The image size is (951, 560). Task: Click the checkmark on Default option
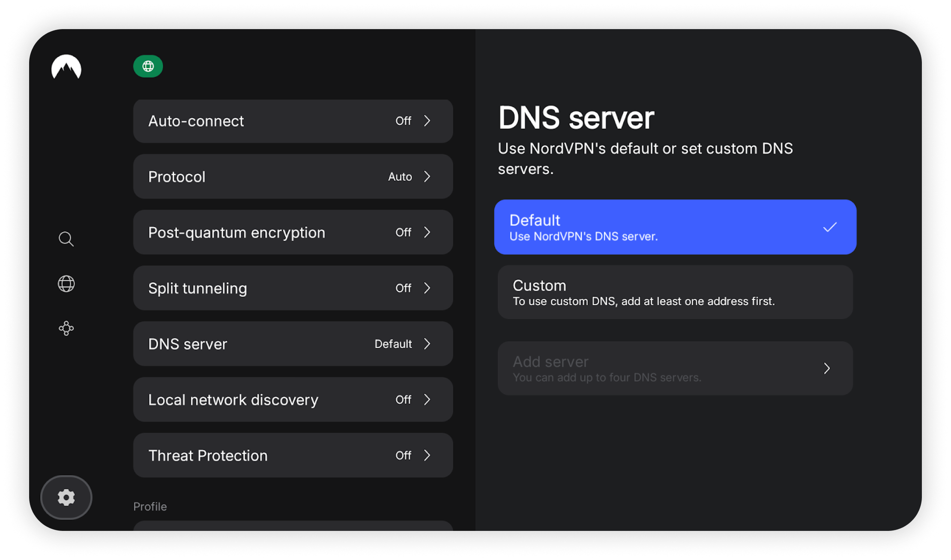[830, 227]
